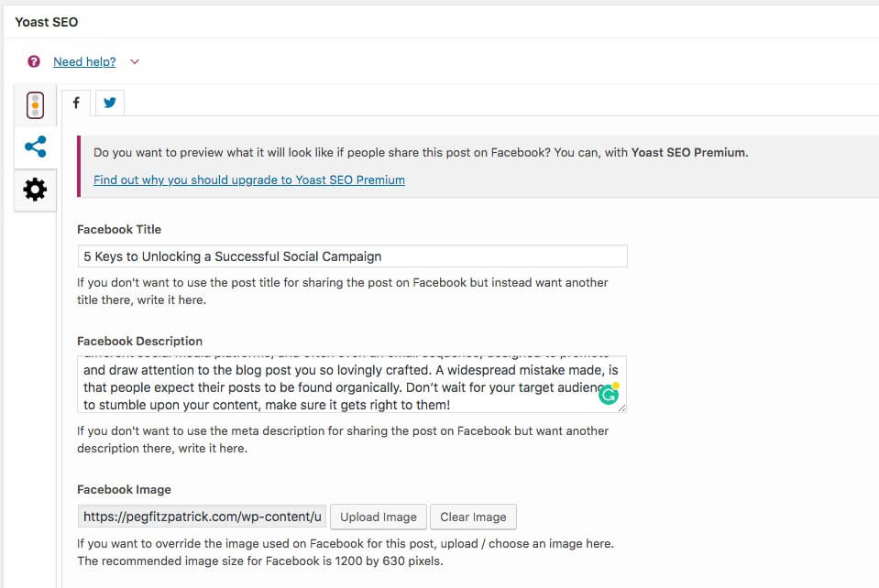Open the advanced settings gear tab
879x588 pixels.
pyautogui.click(x=36, y=190)
